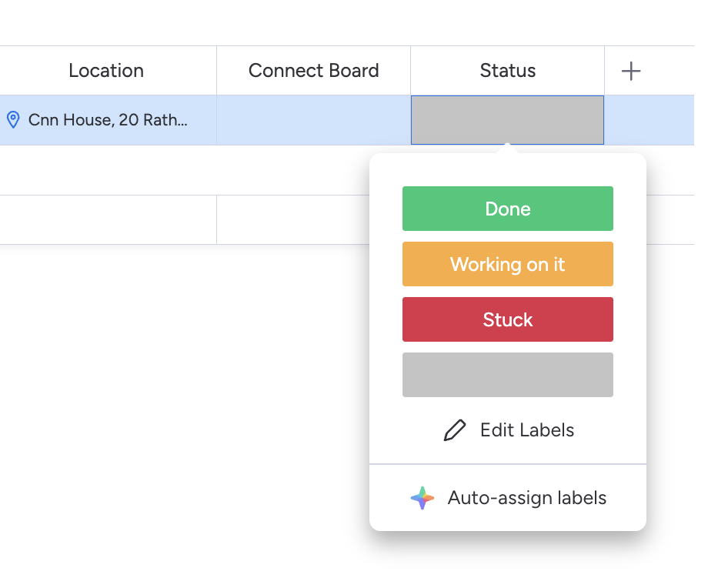The image size is (708, 588).
Task: Set status to Working on it
Action: [507, 264]
